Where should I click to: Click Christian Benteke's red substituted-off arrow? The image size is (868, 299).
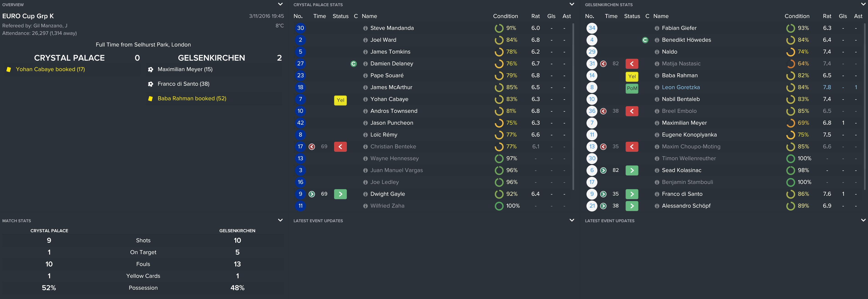pos(340,147)
